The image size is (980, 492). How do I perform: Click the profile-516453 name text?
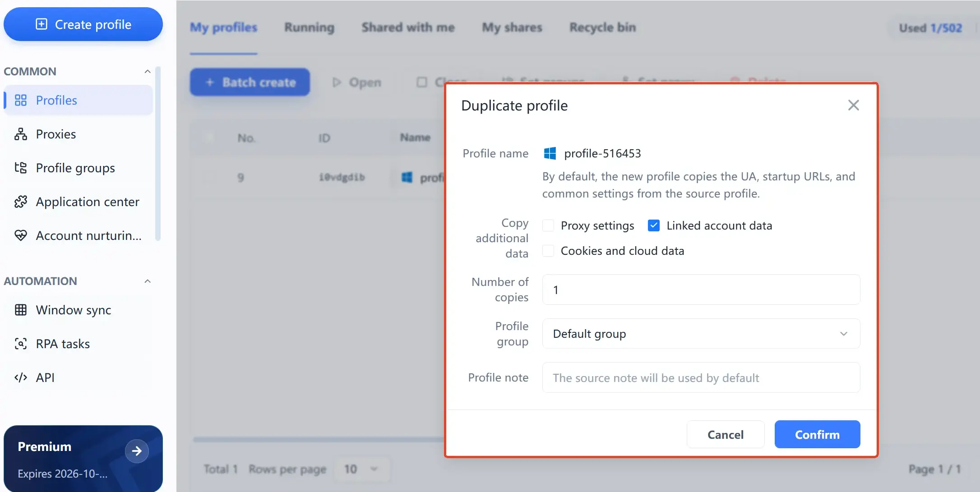coord(602,153)
